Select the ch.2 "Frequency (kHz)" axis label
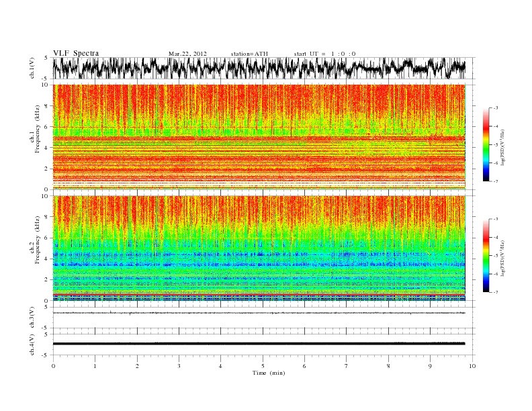The height and width of the screenshot is (411, 532). [37, 239]
